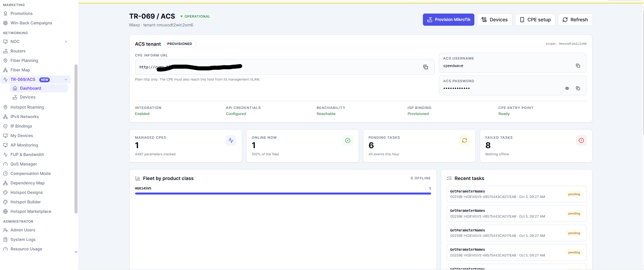Expand the NOC submenu chevron
Image resolution: width=644 pixels, height=270 pixels.
pyautogui.click(x=66, y=42)
